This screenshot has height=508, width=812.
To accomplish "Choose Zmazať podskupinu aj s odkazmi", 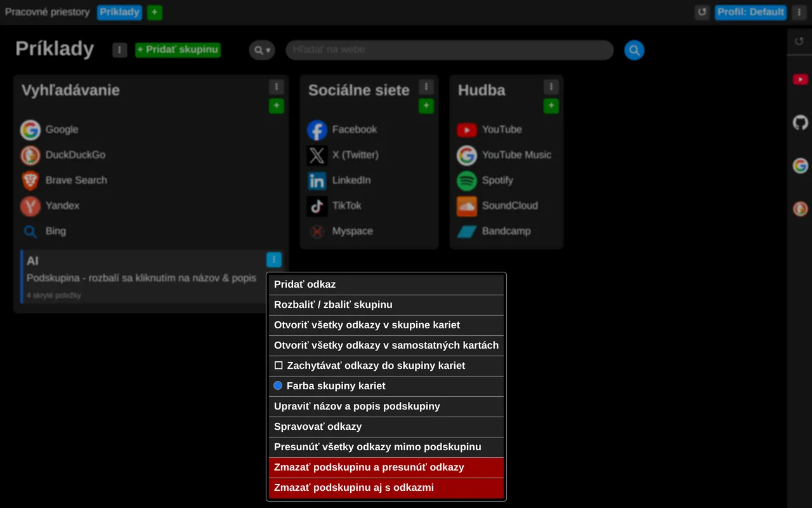I will pos(386,488).
